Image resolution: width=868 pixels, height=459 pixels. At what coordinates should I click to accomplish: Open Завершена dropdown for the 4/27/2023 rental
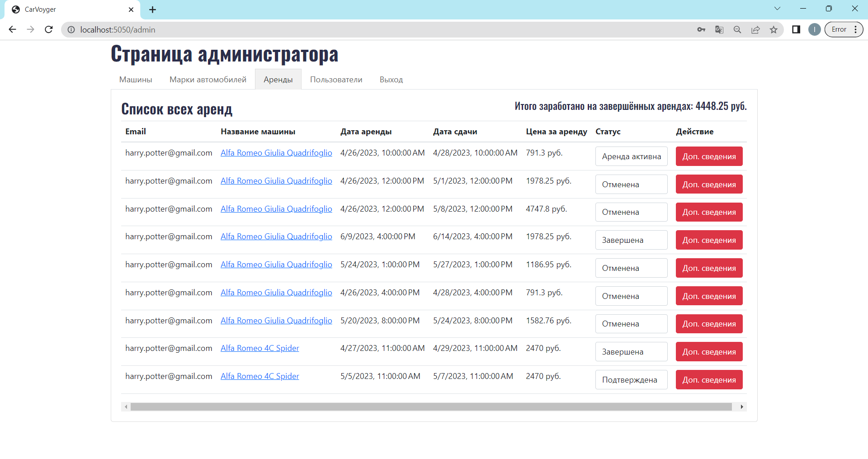631,352
